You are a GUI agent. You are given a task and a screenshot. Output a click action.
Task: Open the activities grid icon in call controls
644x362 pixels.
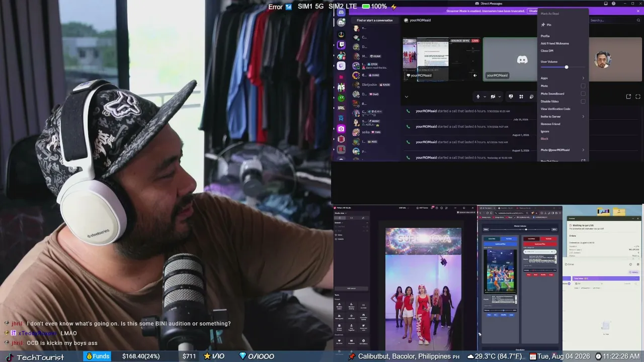(x=521, y=97)
